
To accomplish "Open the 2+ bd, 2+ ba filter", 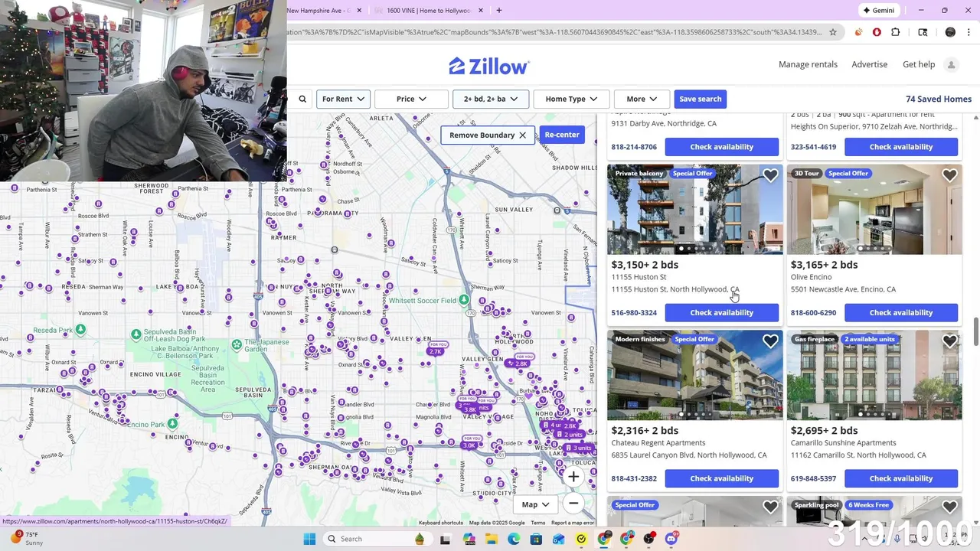I will (x=491, y=99).
